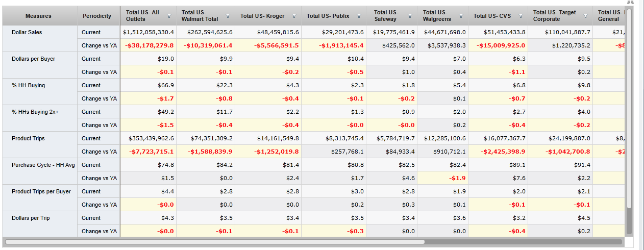Viewport: 644px width, 250px height.
Task: Open filter for Total US- Walmart Total column
Action: (228, 16)
